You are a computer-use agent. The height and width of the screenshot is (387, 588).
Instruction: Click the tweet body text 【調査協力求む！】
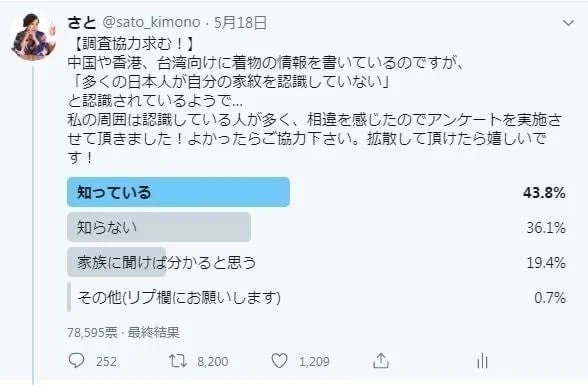tap(131, 44)
